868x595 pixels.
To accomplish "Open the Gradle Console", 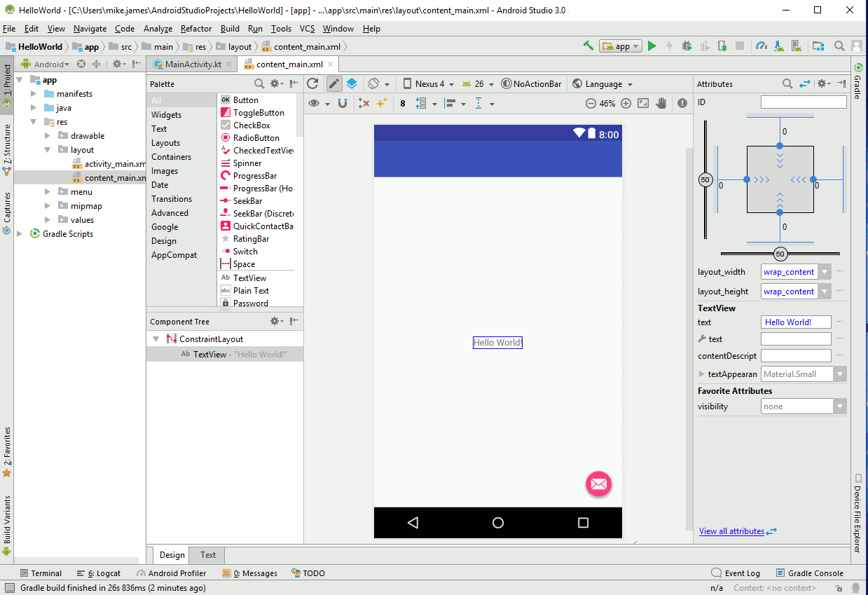I will click(809, 573).
